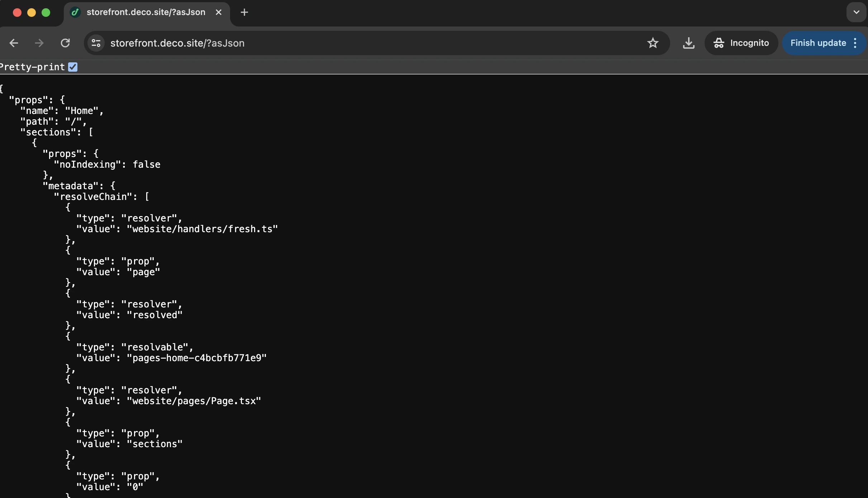The image size is (868, 498).
Task: Open site information via the tune icon
Action: tap(95, 43)
